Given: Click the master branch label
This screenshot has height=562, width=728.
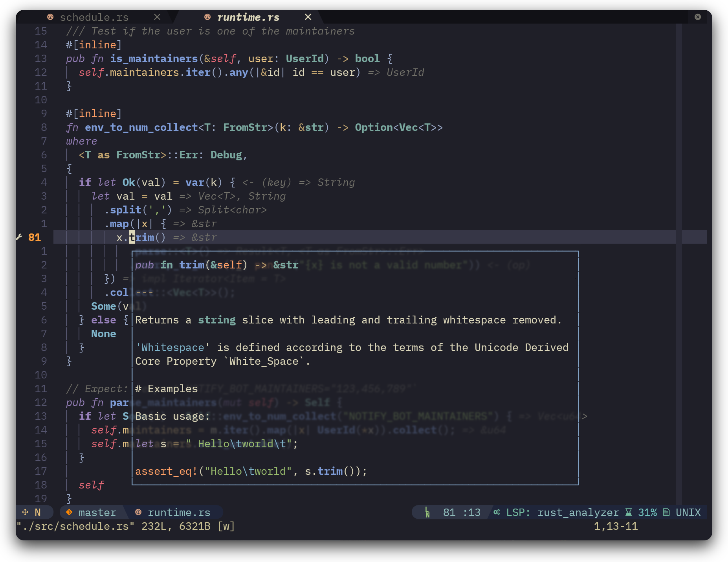Looking at the screenshot, I should 97,512.
